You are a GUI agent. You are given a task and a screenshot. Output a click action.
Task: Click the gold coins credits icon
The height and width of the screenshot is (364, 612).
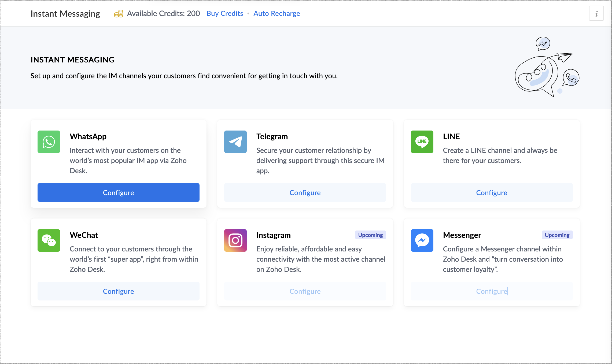click(119, 13)
